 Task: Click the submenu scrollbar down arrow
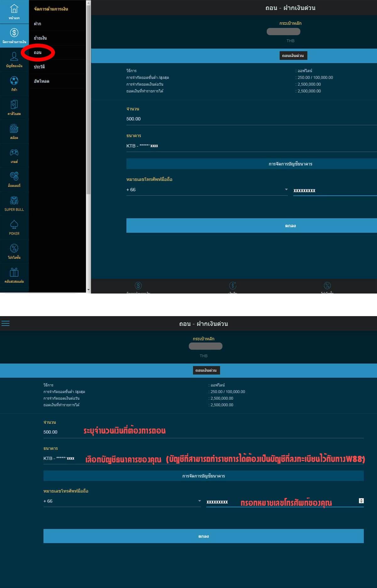click(x=88, y=290)
